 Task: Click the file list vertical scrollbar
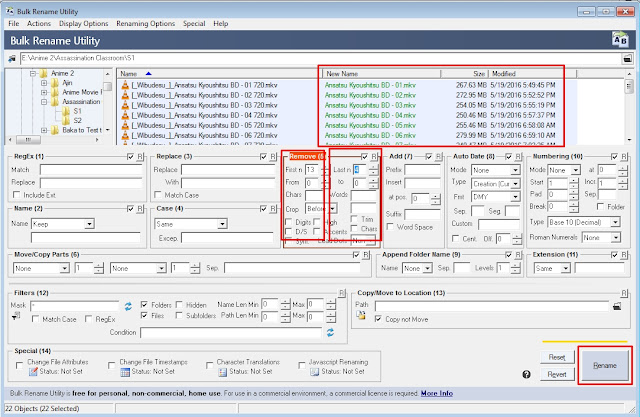pos(629,107)
